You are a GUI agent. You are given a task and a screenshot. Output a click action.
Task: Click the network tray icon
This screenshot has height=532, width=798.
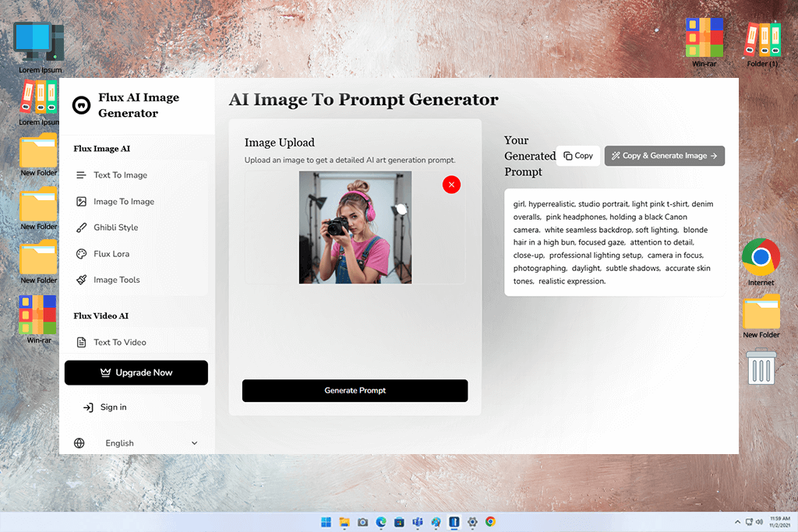749,522
